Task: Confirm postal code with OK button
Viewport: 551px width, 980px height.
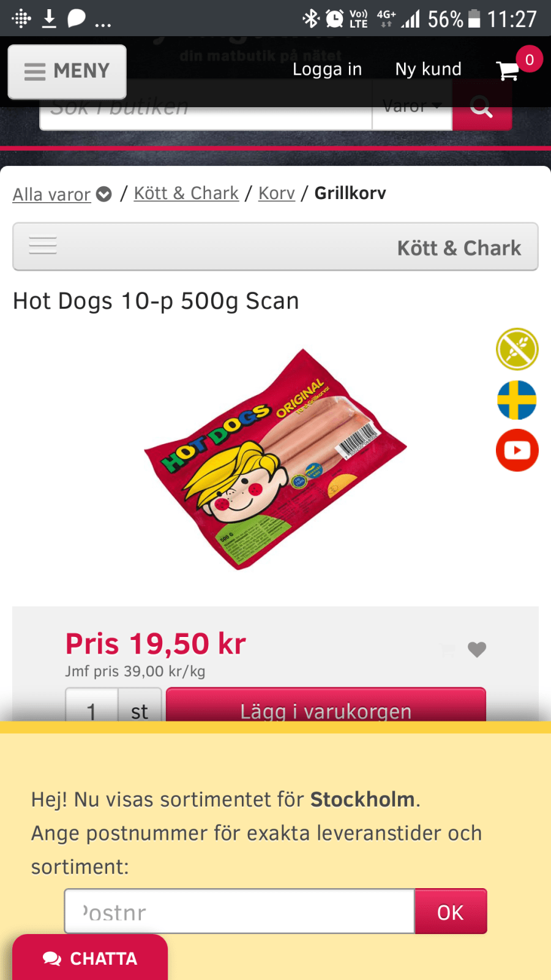Action: pyautogui.click(x=451, y=911)
